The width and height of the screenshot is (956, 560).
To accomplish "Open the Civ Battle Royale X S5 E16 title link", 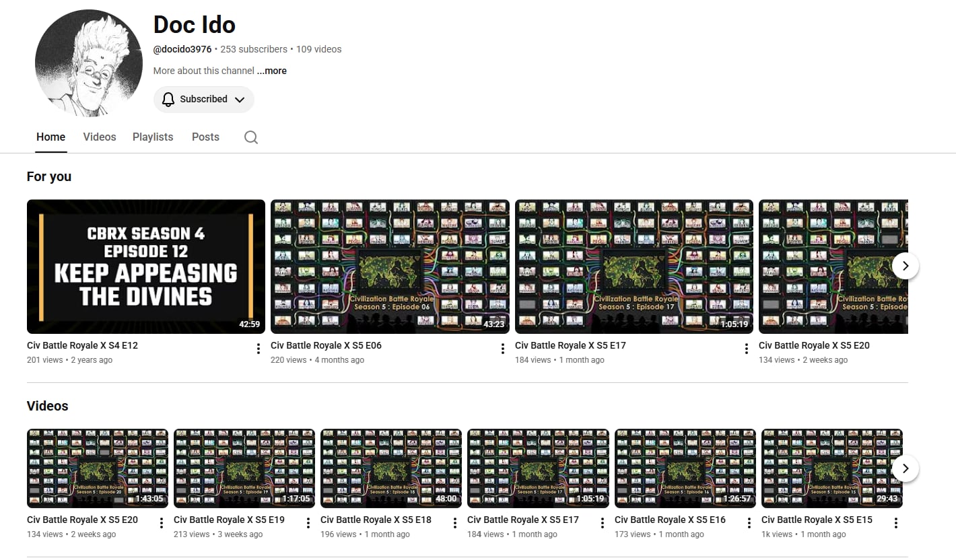I will point(670,520).
